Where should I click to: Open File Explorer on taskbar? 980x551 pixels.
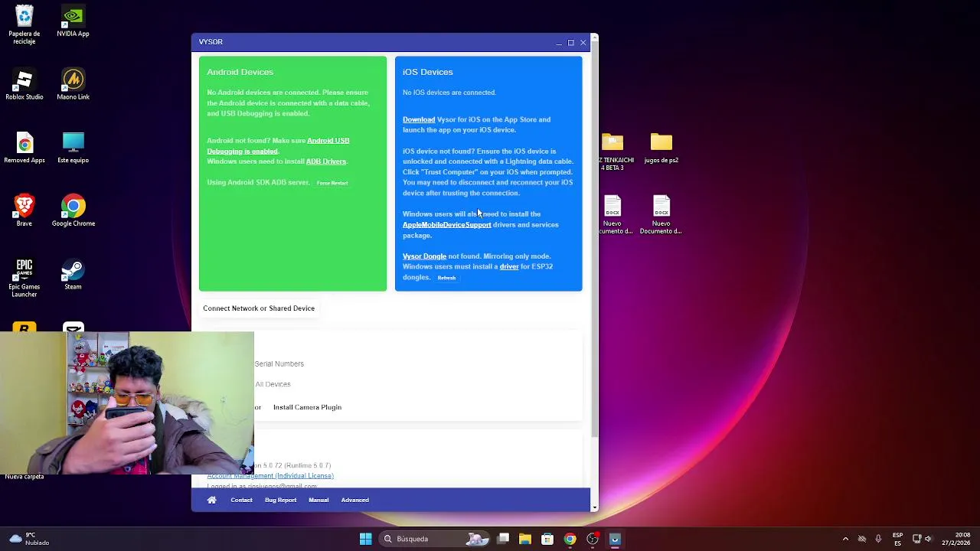[525, 539]
